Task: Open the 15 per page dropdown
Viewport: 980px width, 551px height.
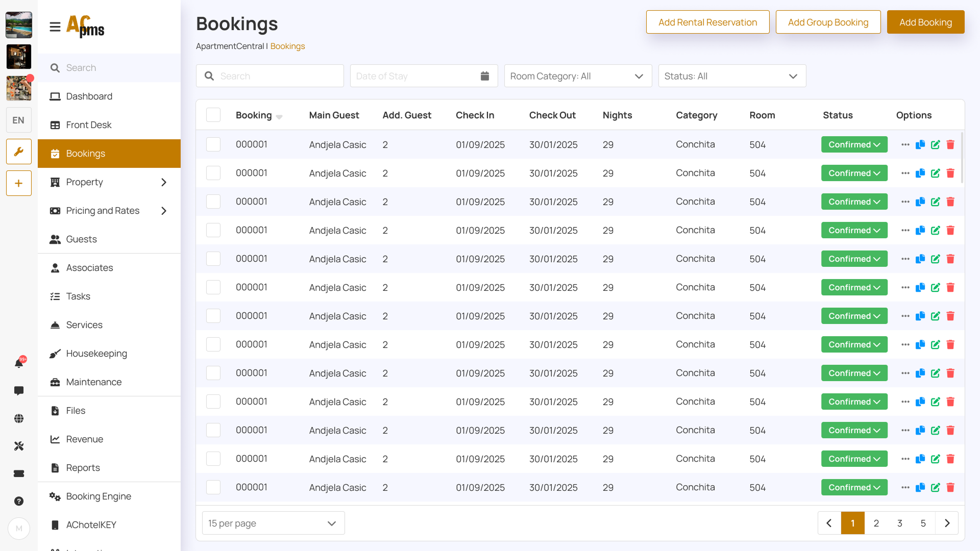Action: (273, 523)
